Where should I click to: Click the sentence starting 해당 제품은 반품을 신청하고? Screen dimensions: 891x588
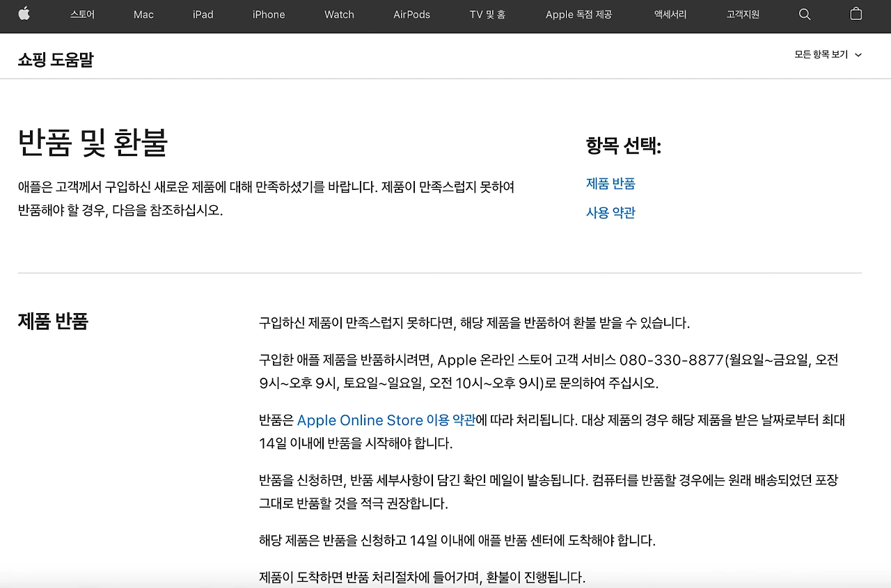[457, 541]
